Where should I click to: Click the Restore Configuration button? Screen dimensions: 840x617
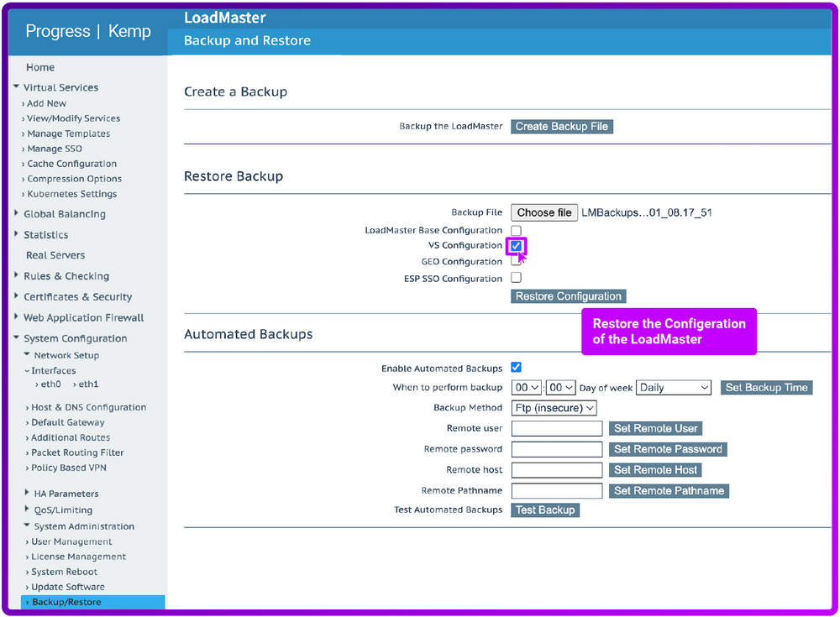point(567,295)
